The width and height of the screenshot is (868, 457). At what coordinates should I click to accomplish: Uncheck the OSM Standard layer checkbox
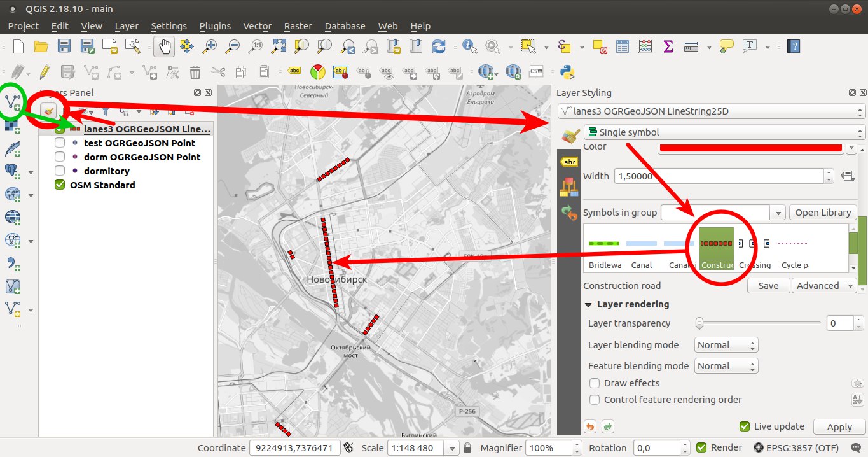pos(60,185)
